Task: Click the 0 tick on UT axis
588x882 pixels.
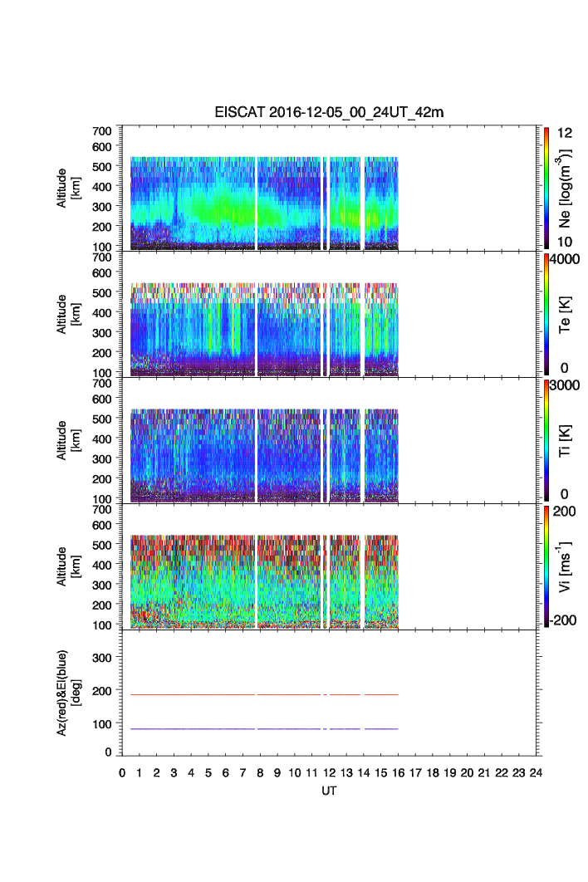Action: [x=122, y=773]
